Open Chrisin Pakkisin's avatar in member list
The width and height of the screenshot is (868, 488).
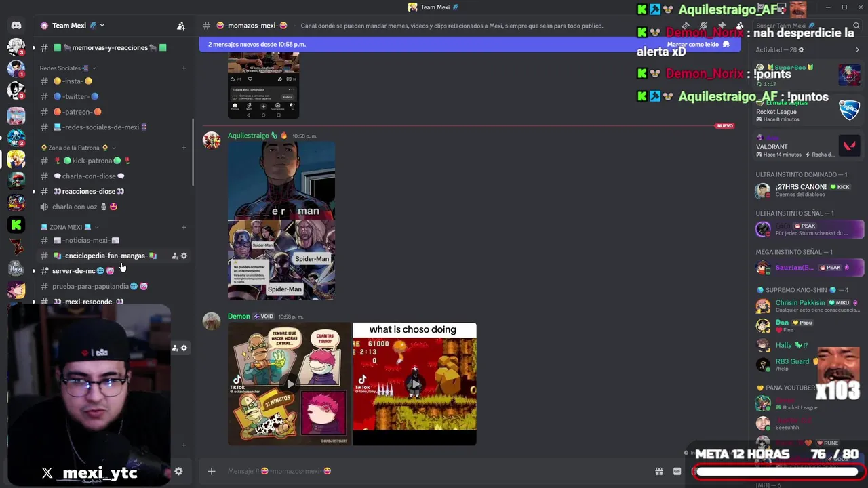coord(763,306)
